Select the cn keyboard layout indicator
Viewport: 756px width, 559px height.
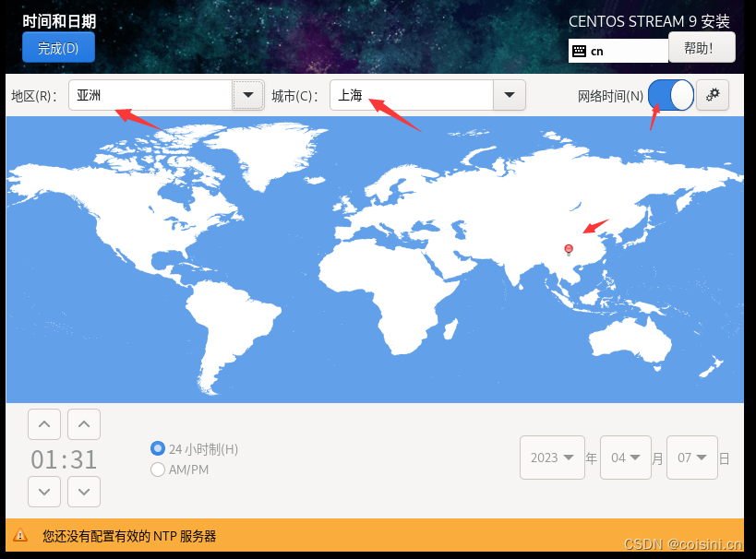tap(618, 51)
